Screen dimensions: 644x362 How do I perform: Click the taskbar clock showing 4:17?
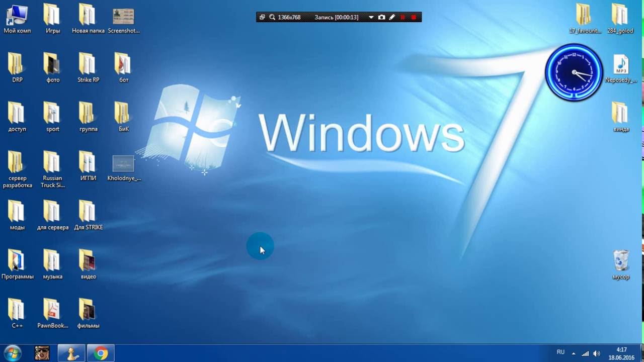[621, 353]
